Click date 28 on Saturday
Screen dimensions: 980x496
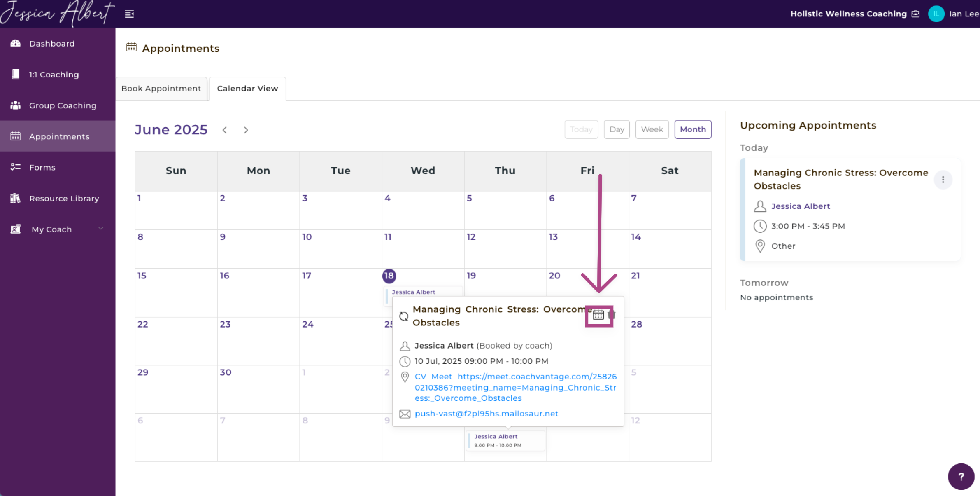point(636,324)
